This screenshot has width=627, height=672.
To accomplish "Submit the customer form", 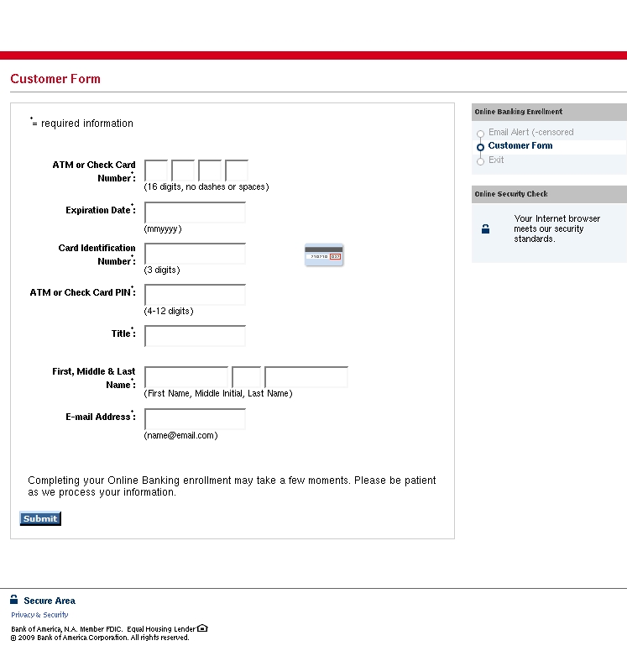I will [40, 518].
